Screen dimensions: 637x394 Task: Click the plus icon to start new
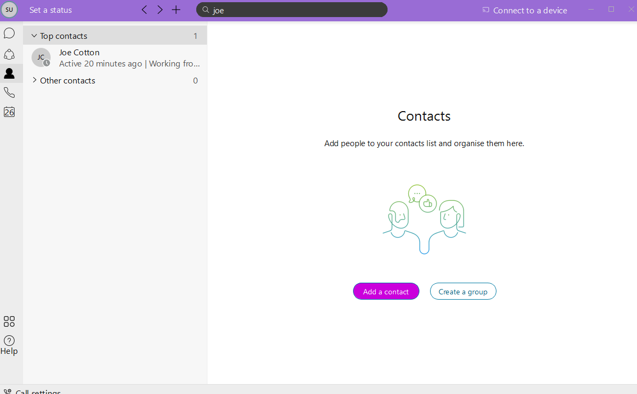pyautogui.click(x=176, y=10)
